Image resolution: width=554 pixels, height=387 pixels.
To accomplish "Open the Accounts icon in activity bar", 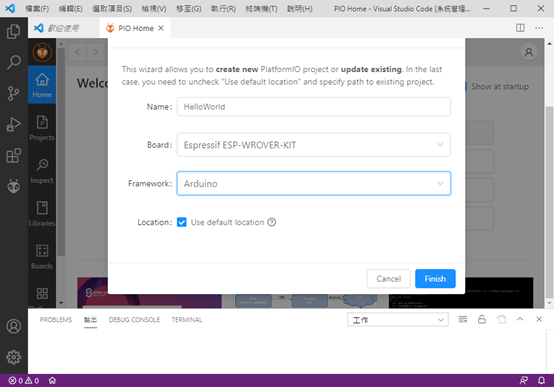I will [x=13, y=326].
